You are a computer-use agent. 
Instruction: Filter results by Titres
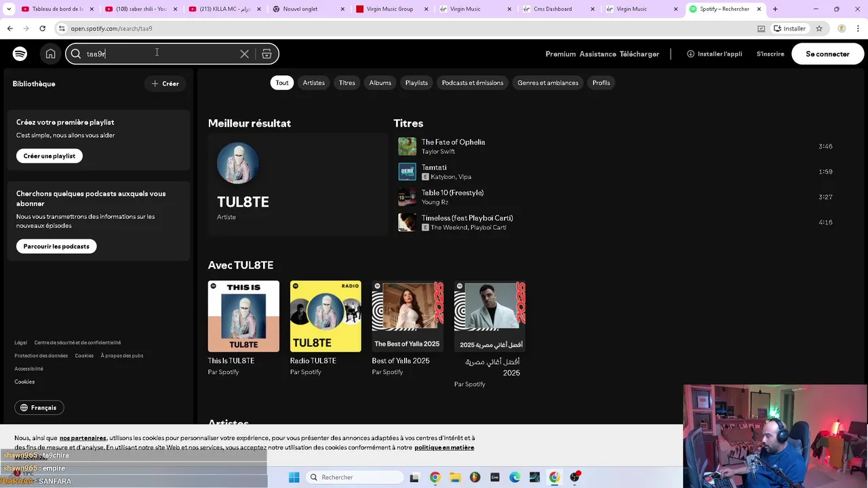[347, 83]
